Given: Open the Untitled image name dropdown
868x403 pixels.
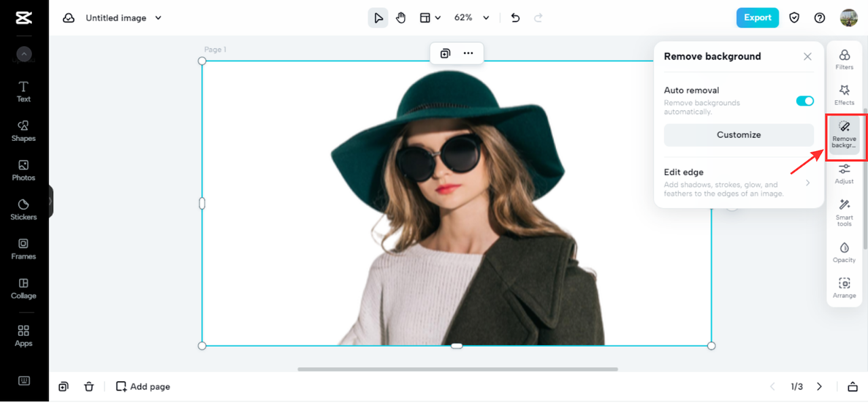Looking at the screenshot, I should tap(123, 18).
